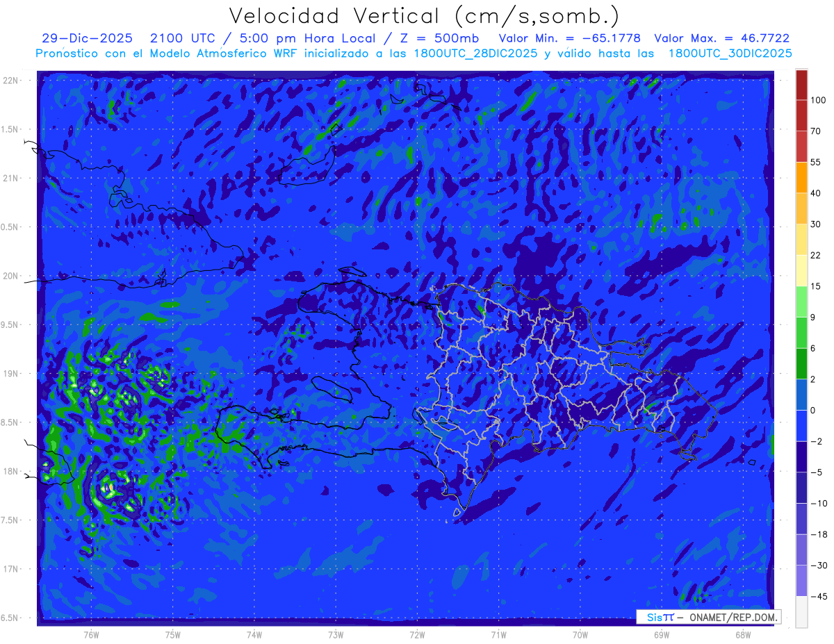This screenshot has height=644, width=834.
Task: Click the longitude label "69W"
Action: pos(662,635)
